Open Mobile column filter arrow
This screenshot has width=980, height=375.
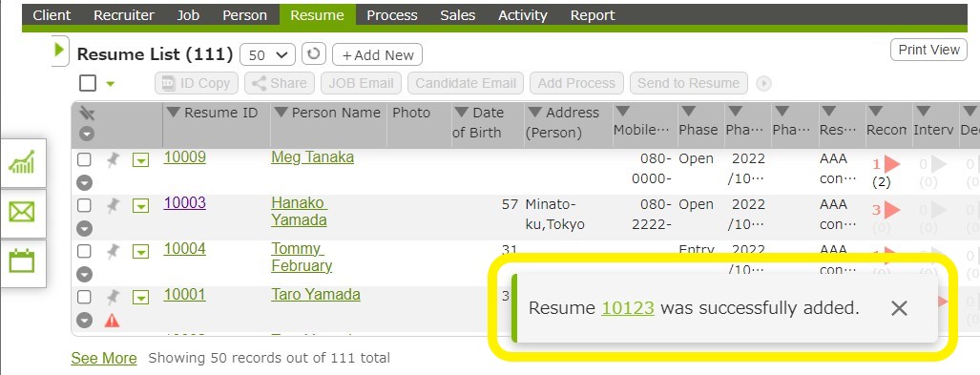point(622,112)
